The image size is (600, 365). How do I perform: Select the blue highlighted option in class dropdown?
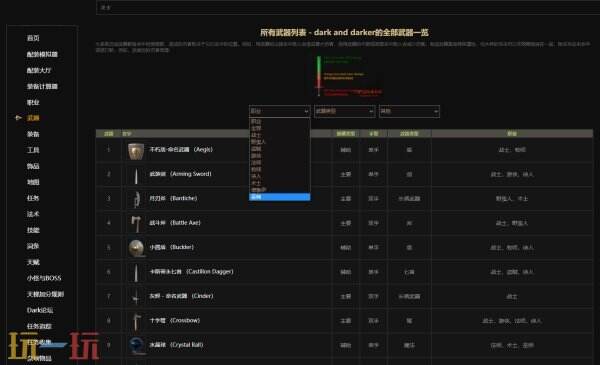coord(279,197)
